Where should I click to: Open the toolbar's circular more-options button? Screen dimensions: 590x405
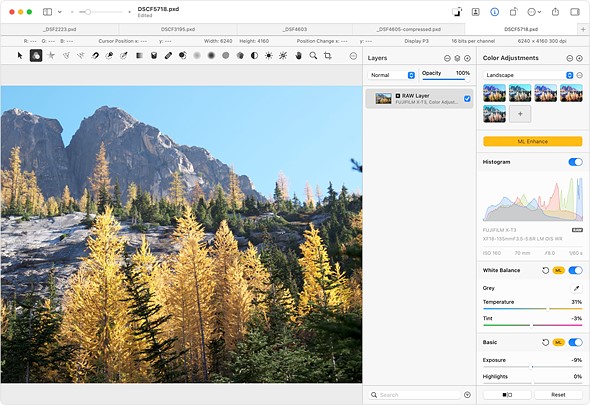click(353, 56)
